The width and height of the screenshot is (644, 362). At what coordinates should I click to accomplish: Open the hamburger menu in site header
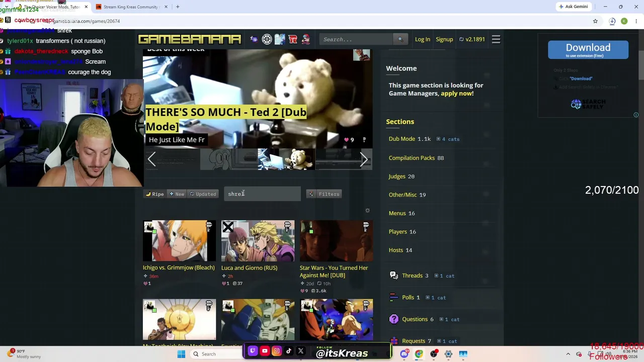click(x=496, y=39)
